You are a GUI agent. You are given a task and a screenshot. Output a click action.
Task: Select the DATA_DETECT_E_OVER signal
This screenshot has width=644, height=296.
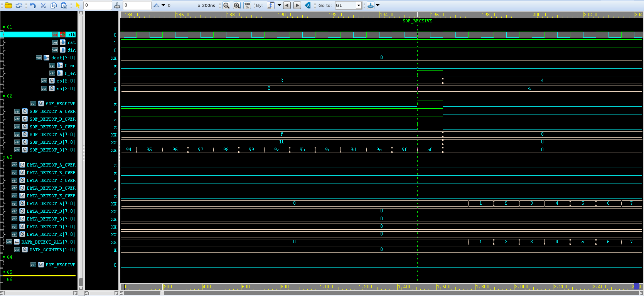click(51, 196)
